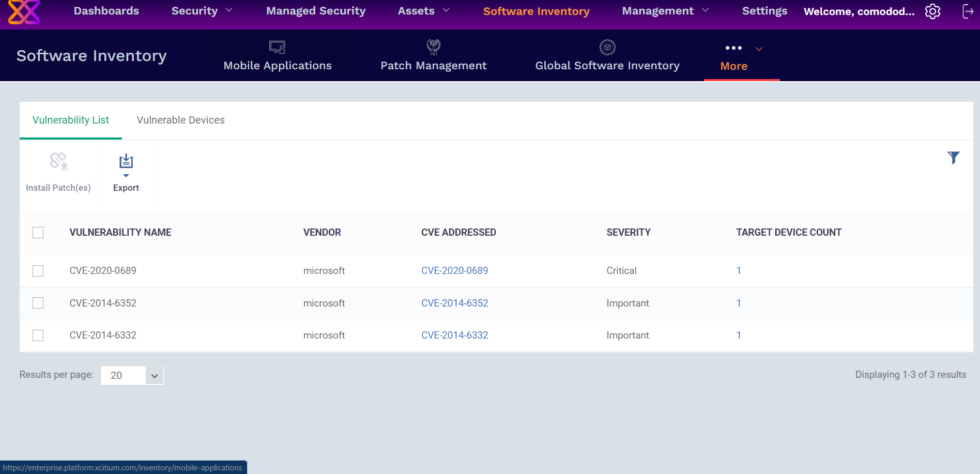Click target device count for CVE-2020-0689

click(x=739, y=270)
